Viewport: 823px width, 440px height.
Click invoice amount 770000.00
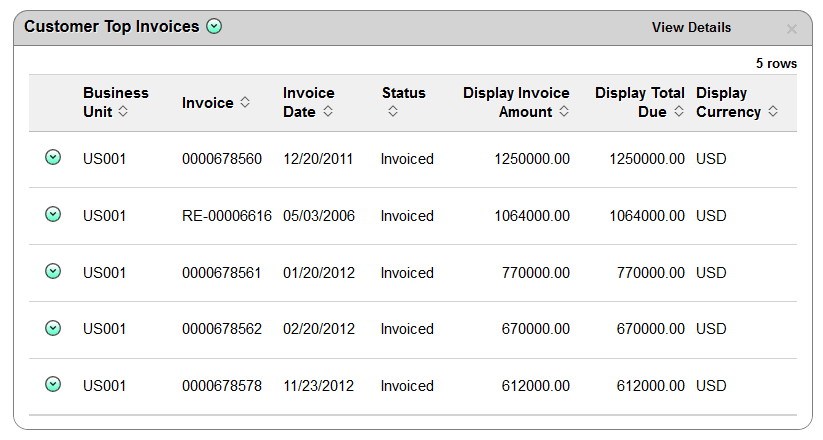(x=535, y=273)
